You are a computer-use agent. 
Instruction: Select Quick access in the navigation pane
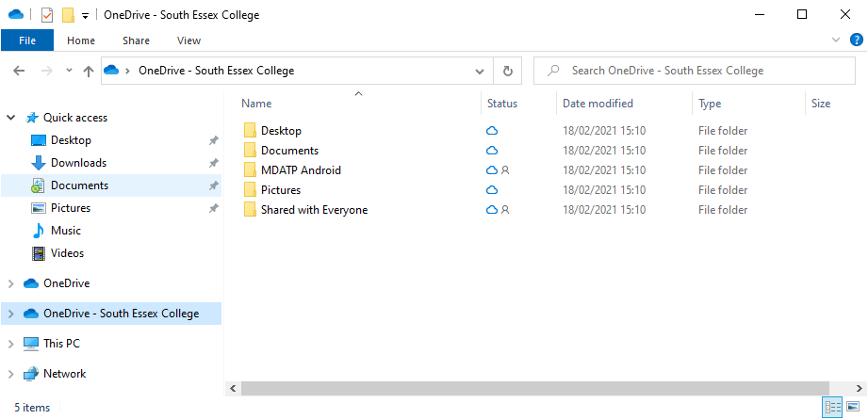[x=75, y=118]
